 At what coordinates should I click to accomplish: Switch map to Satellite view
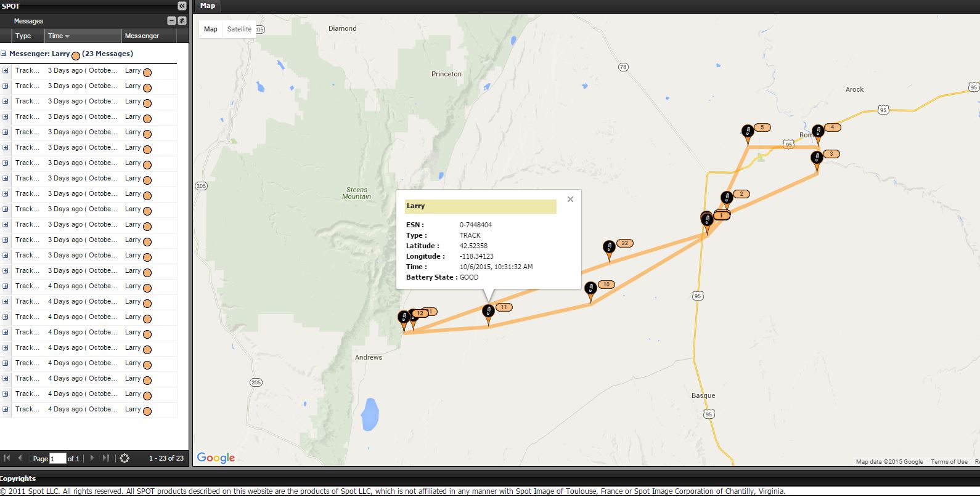239,29
